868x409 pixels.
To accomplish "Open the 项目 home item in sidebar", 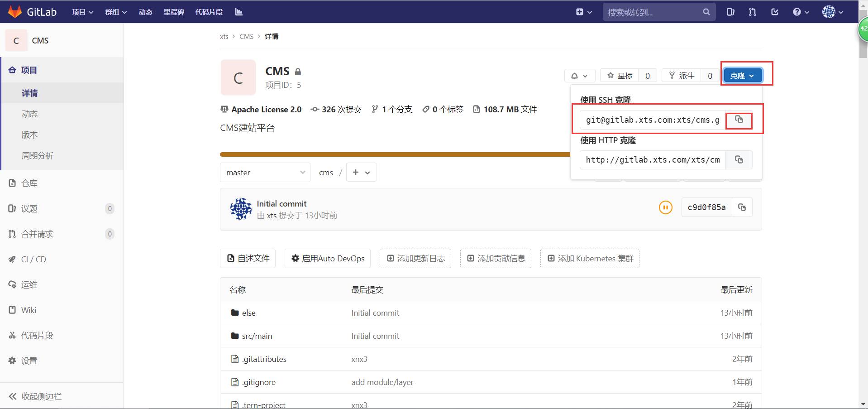I will tap(62, 70).
